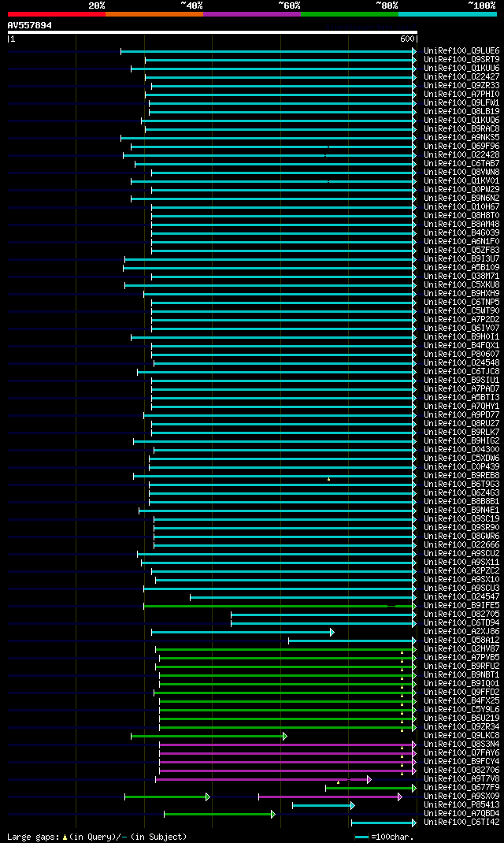Select the orange ~40% identity legend segment
Screen dimensions: 504x843
point(154,14)
